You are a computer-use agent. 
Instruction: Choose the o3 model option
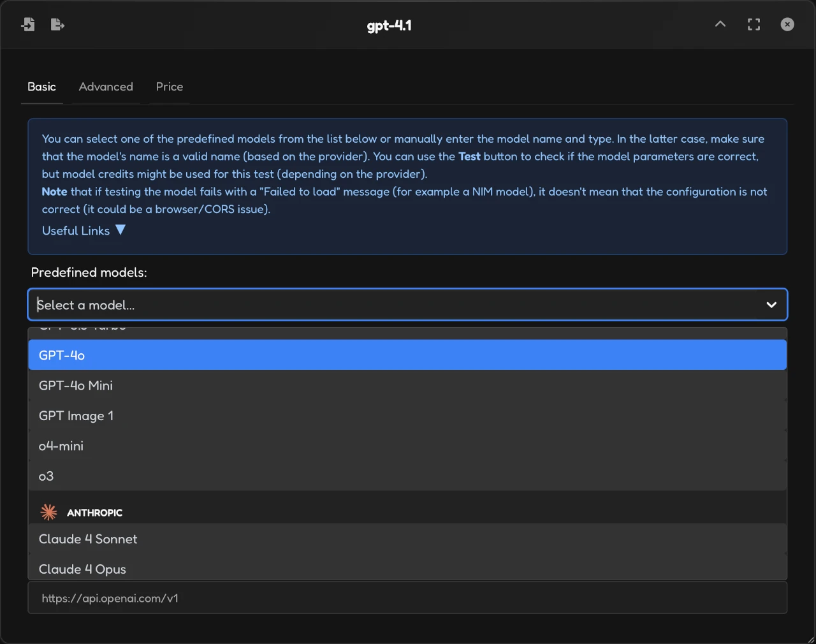[x=407, y=476]
